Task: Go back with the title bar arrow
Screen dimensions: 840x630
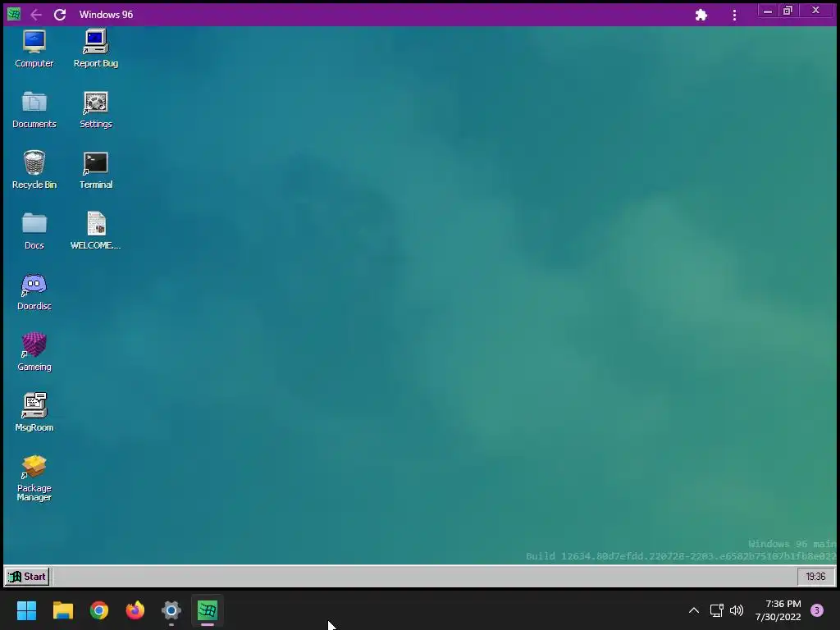Action: 36,15
